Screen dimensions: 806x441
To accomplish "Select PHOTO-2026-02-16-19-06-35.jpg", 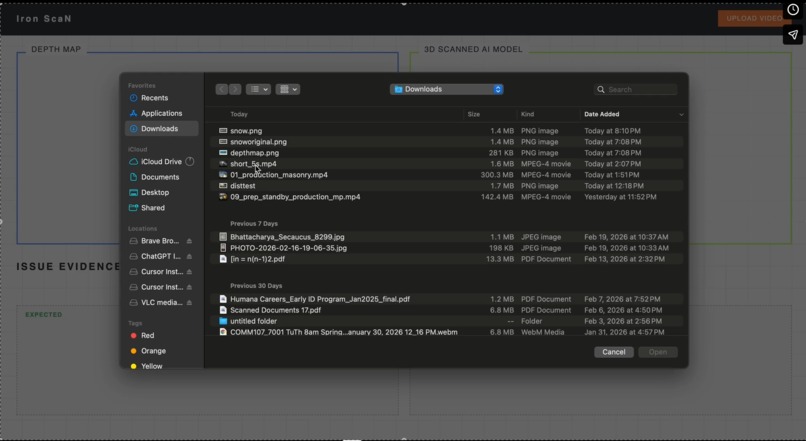I will click(446, 248).
